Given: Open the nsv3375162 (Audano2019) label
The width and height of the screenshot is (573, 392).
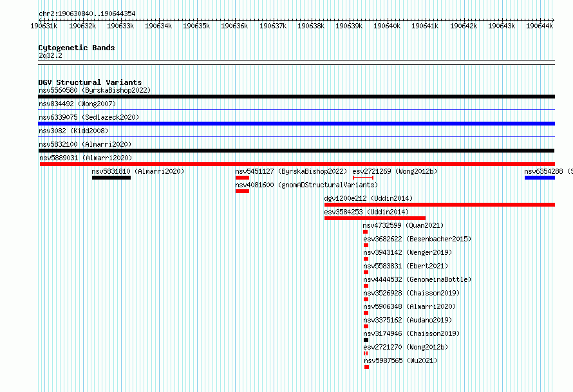Looking at the screenshot, I should pyautogui.click(x=408, y=320).
